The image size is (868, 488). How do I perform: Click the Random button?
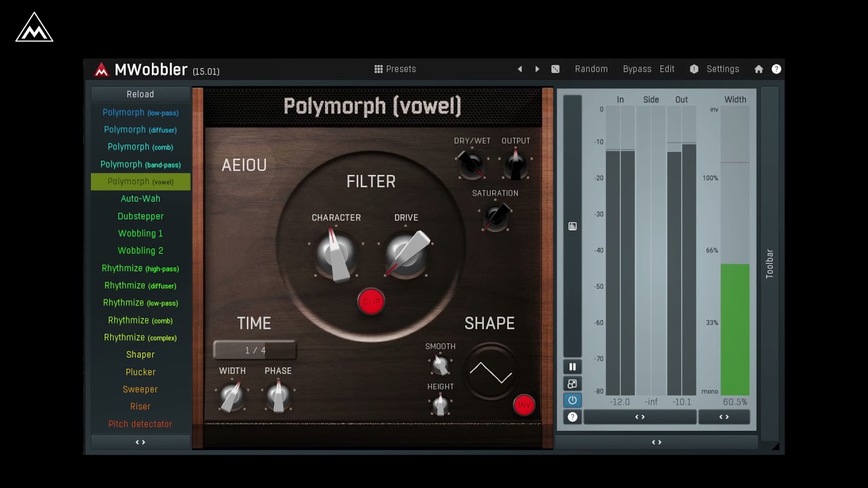tap(591, 69)
